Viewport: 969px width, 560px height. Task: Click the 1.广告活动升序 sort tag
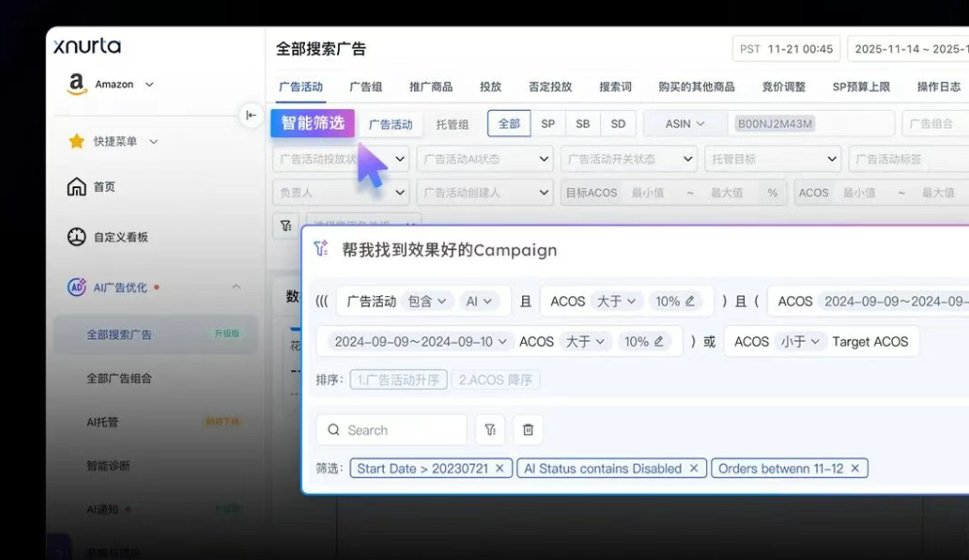pos(398,380)
